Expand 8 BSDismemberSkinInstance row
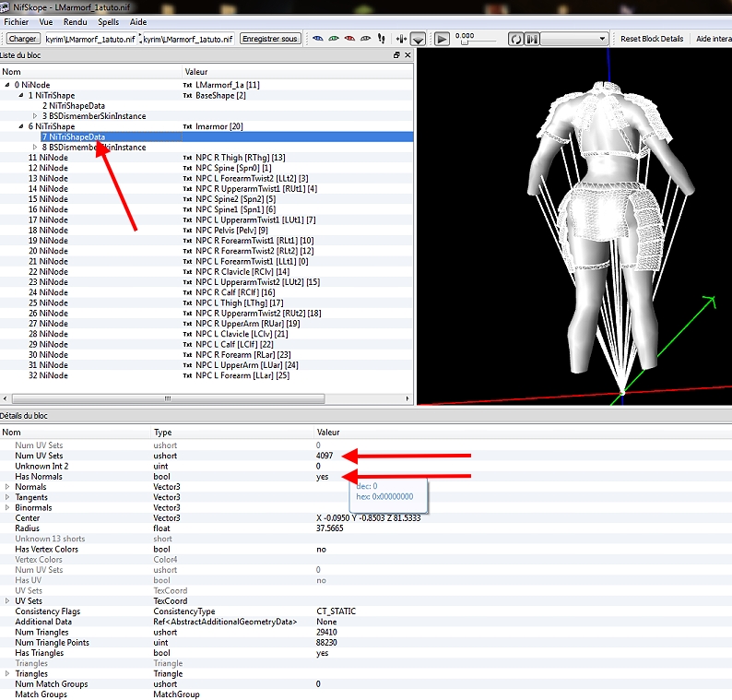The width and height of the screenshot is (732, 700). tap(35, 147)
